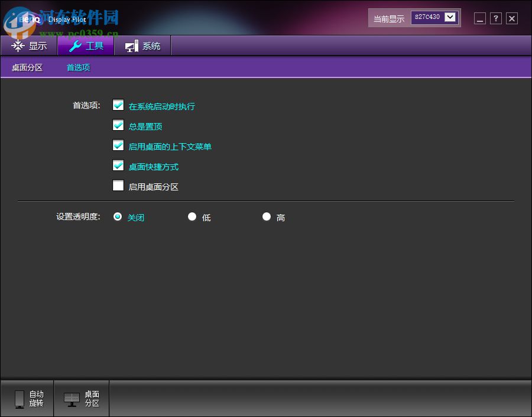Set transparency to 关闭
Image resolution: width=532 pixels, height=417 pixels.
coord(118,216)
